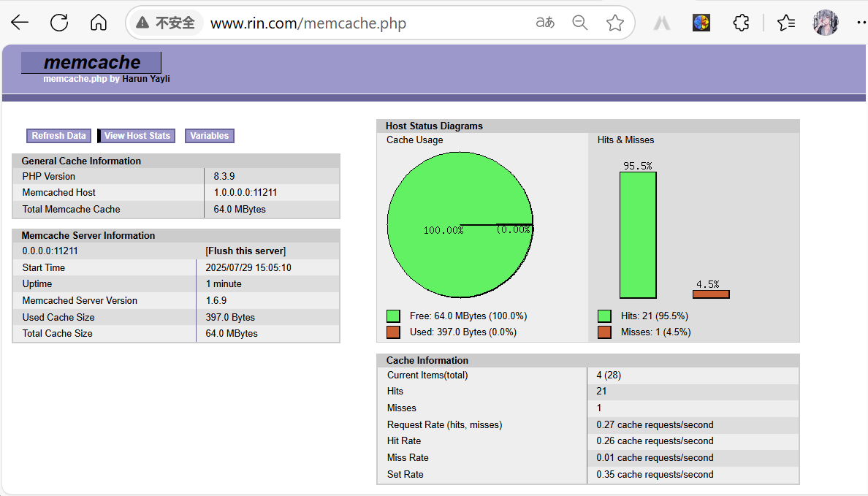Select Used Cache Size 397.0 Bytes value

coord(230,317)
